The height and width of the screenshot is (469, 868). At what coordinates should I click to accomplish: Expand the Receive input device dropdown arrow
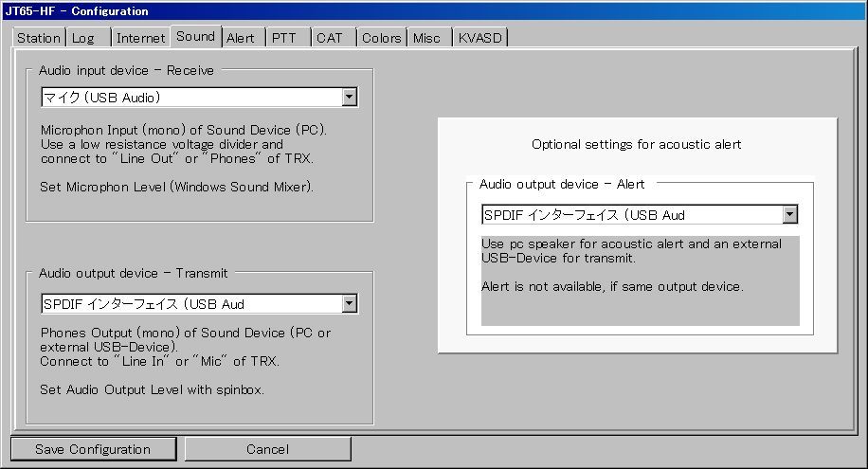pyautogui.click(x=349, y=98)
